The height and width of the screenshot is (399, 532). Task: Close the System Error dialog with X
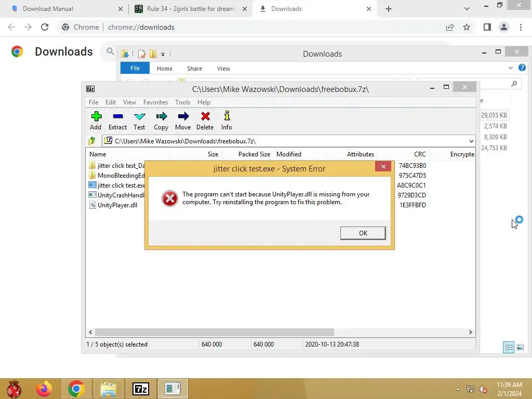[x=383, y=166]
